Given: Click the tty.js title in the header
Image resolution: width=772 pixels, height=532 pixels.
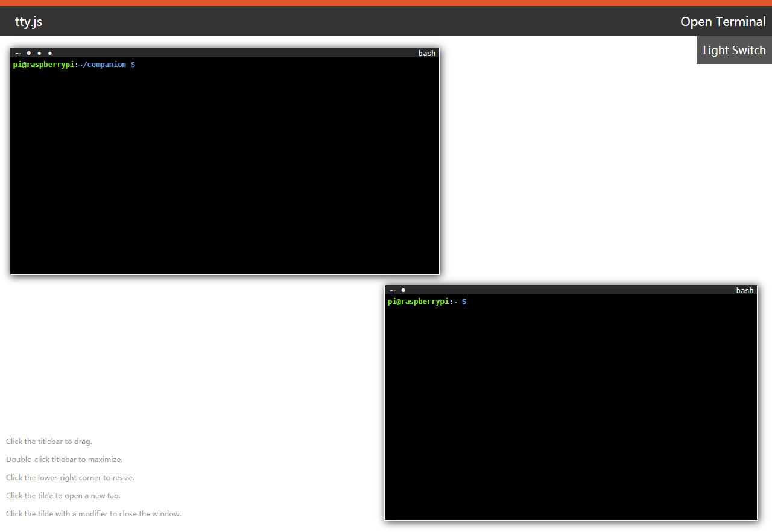Looking at the screenshot, I should [29, 22].
